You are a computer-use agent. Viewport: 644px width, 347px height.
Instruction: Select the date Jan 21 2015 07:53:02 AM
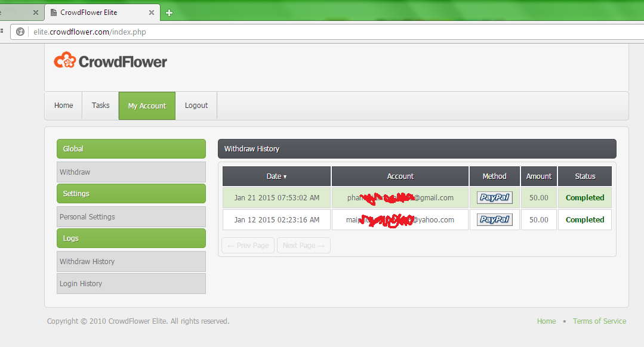pyautogui.click(x=277, y=198)
